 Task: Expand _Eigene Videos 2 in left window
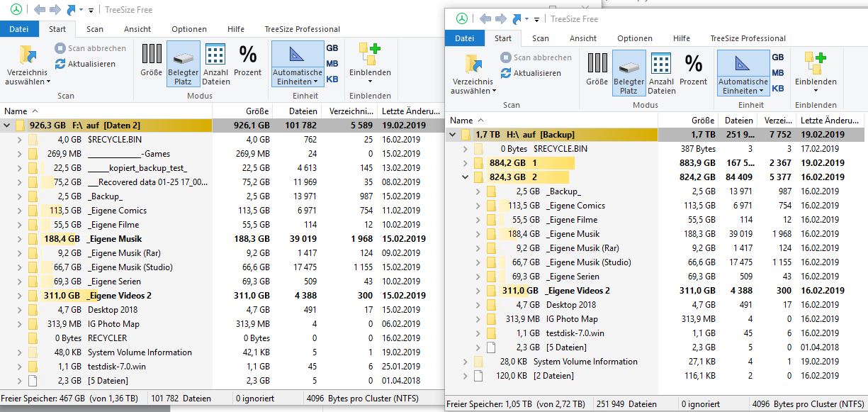point(20,296)
